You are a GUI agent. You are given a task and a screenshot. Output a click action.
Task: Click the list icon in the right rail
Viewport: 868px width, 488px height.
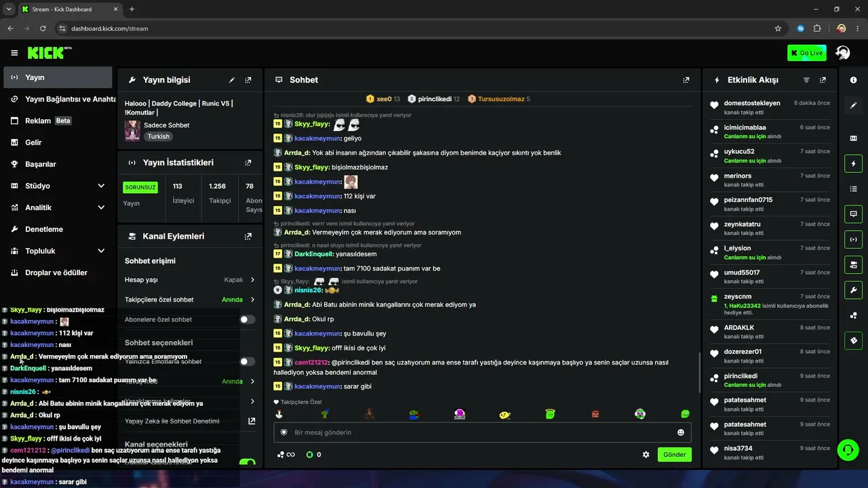tap(853, 189)
